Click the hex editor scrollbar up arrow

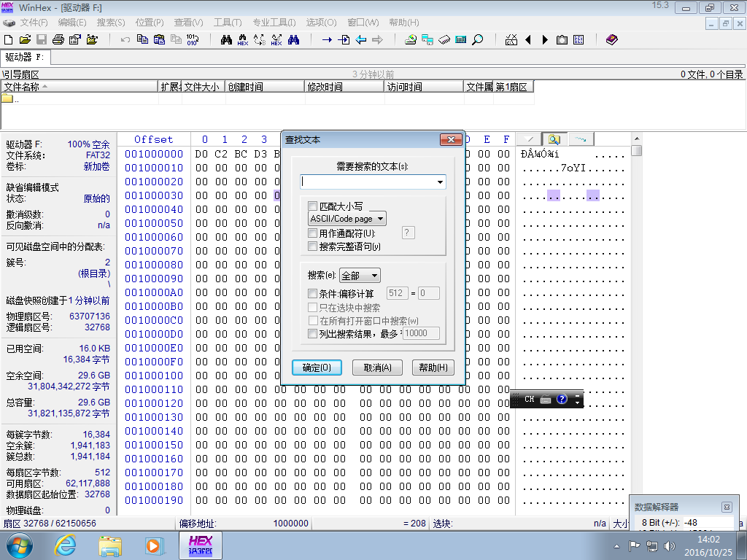click(636, 139)
